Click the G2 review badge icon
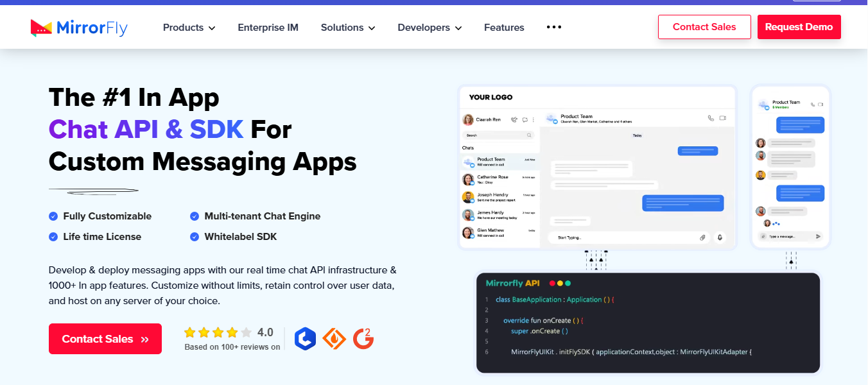Screen dimensions: 868x385 coord(363,338)
